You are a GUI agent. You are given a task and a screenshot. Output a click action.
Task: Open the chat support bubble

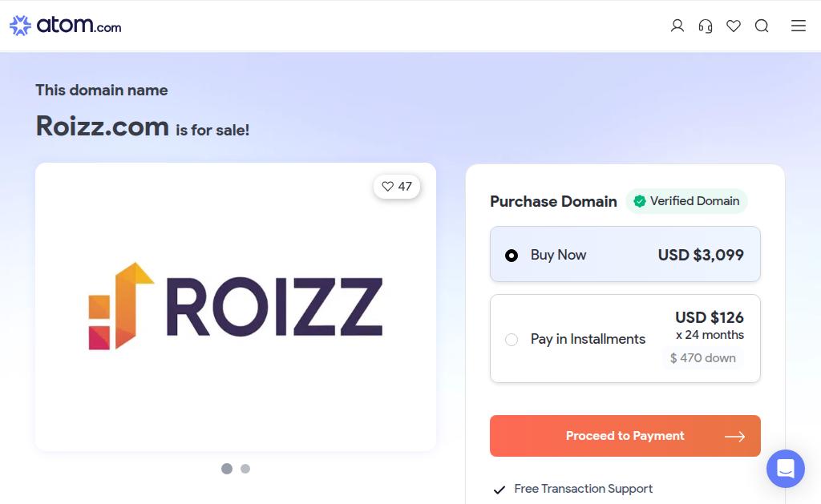785,469
